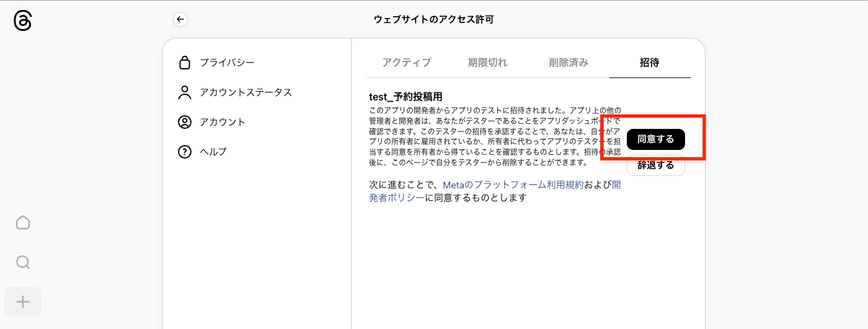Click the question mark icon beside ヘルプ
This screenshot has width=868, height=329.
pyautogui.click(x=184, y=152)
